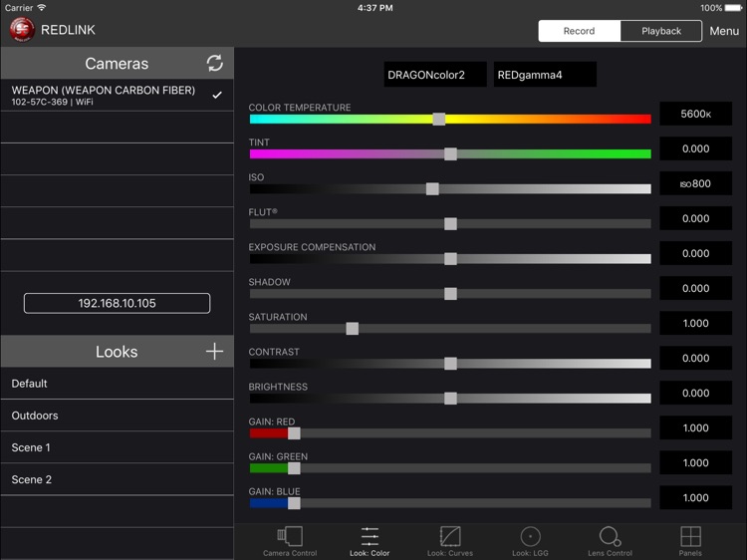This screenshot has width=747, height=560.
Task: Open the Panels view
Action: [x=689, y=541]
